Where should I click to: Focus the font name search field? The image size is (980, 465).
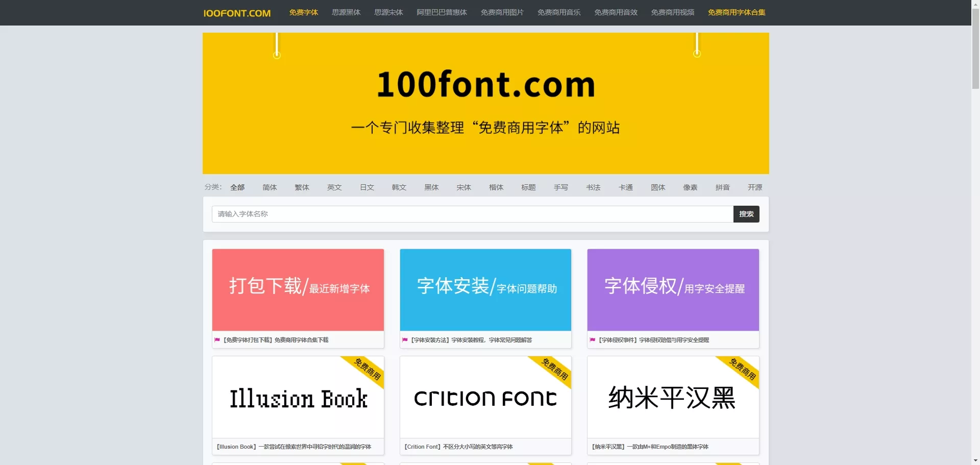pyautogui.click(x=473, y=214)
